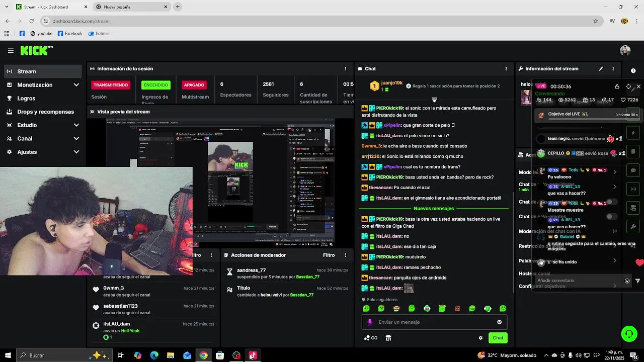Image resolution: width=644 pixels, height=362 pixels.
Task: Click the lock icon in the LIVE overlay
Action: 617,86
